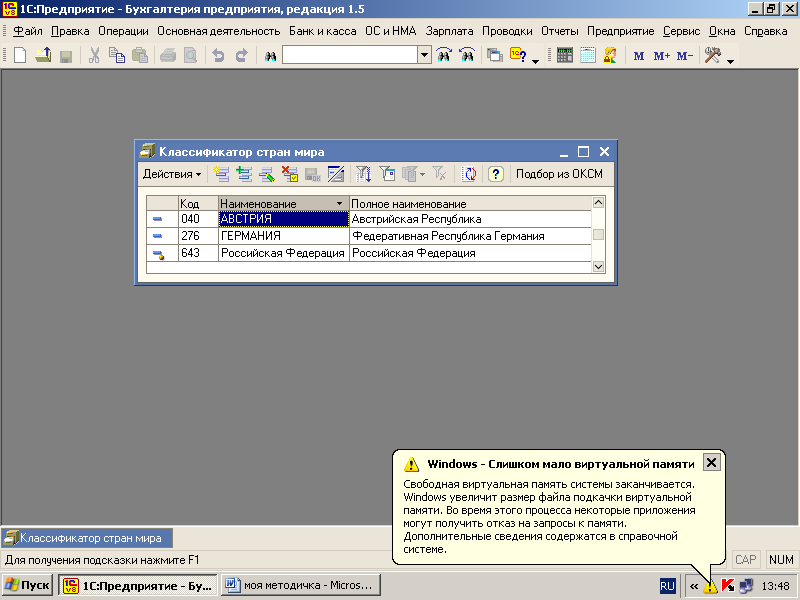Click the Пуск start button
800x600 pixels.
[28, 585]
